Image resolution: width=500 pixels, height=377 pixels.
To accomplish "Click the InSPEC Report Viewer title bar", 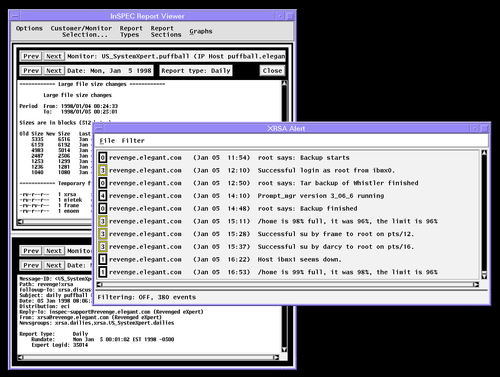I will [147, 16].
